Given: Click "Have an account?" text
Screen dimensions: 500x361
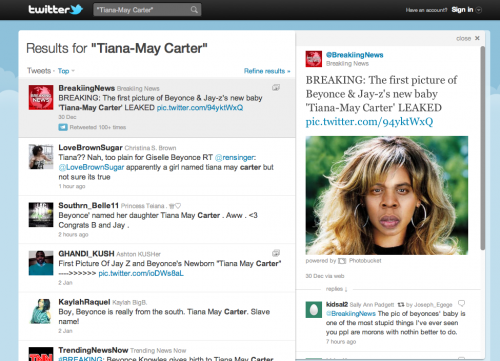Looking at the screenshot, I should (426, 10).
